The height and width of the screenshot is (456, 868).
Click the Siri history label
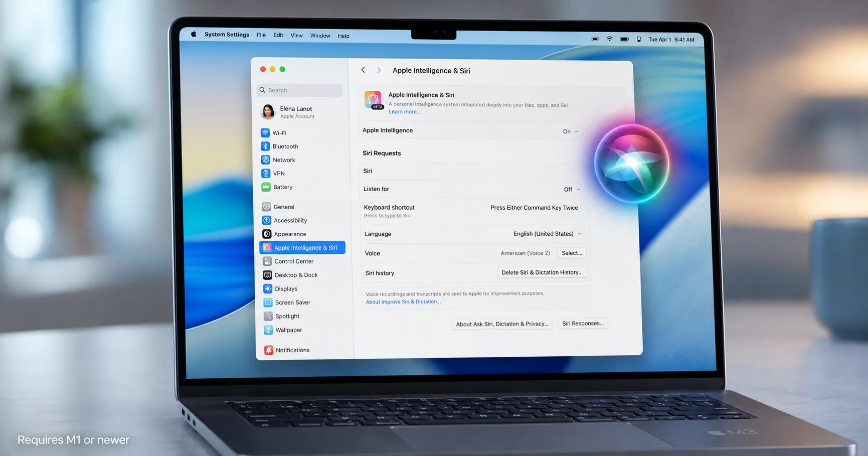[x=380, y=273]
